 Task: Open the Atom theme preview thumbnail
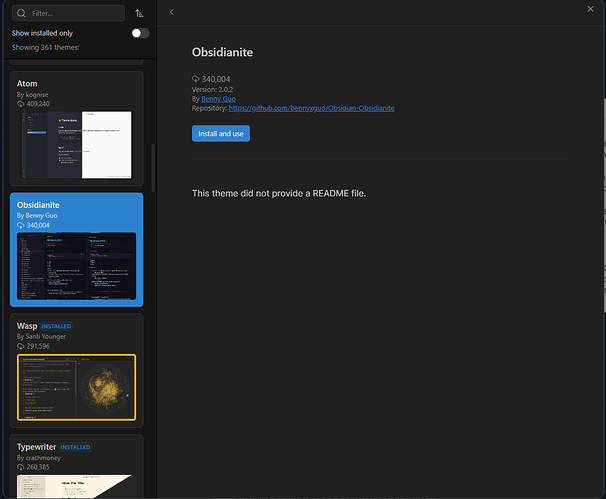coord(77,145)
